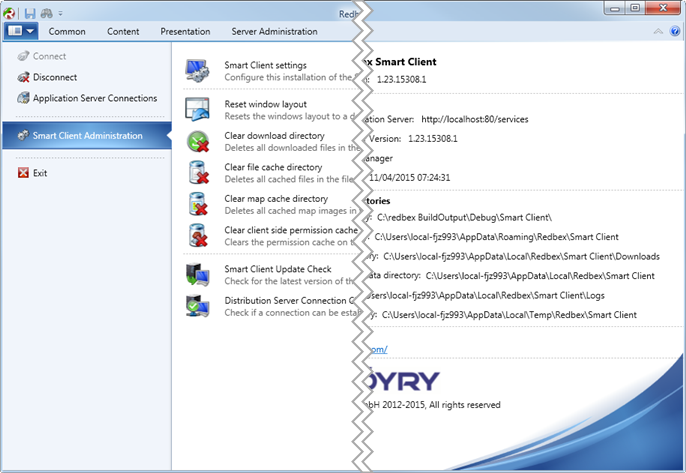Click the blue Help question mark icon
The image size is (686, 473).
coord(672,32)
